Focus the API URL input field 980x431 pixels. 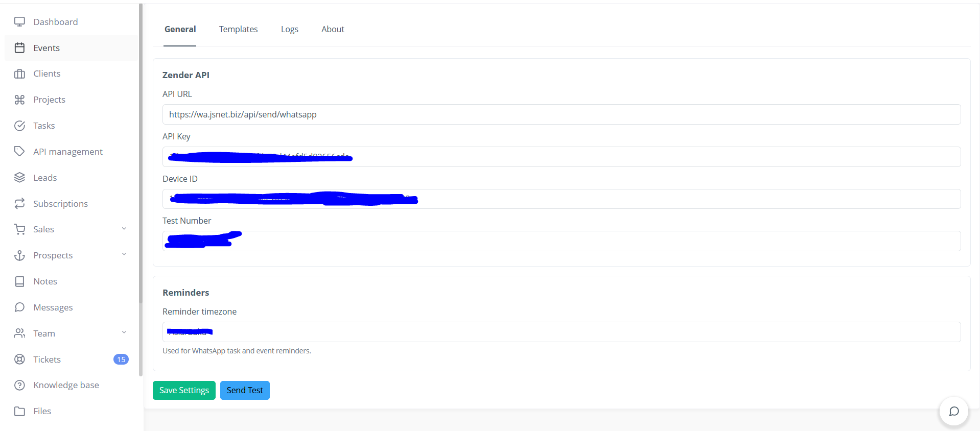click(x=562, y=114)
